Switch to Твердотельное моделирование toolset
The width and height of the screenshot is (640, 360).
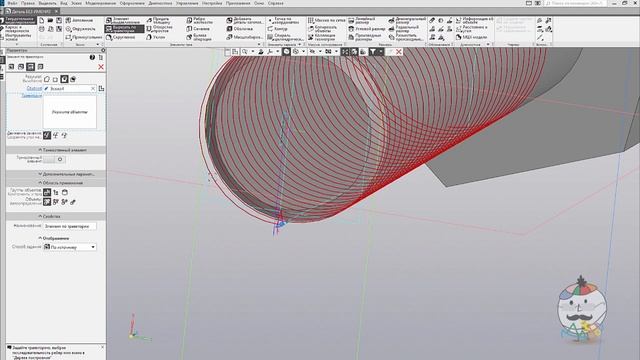point(18,20)
